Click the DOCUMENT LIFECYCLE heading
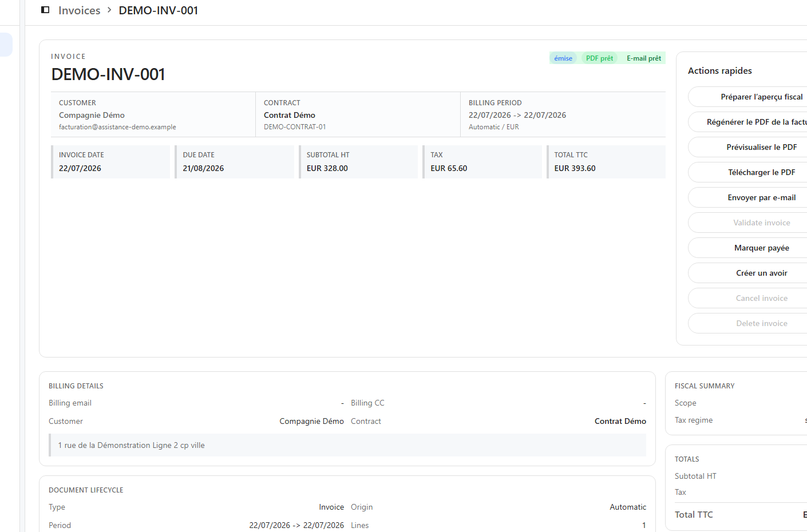 [86, 490]
